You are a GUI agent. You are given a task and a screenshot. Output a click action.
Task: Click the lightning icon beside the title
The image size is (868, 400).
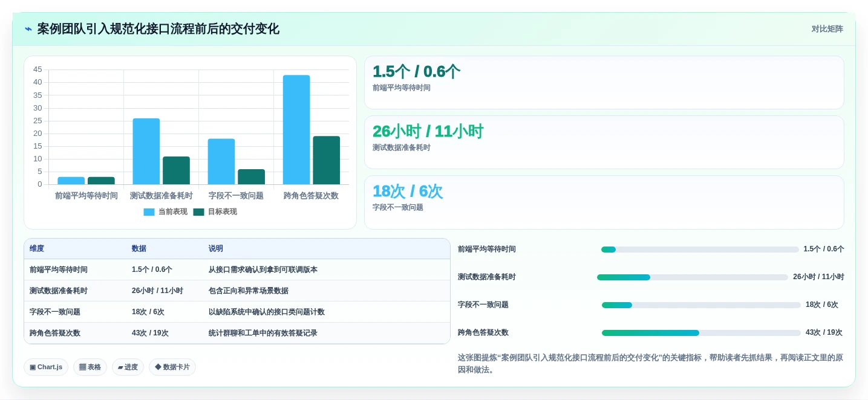point(28,29)
